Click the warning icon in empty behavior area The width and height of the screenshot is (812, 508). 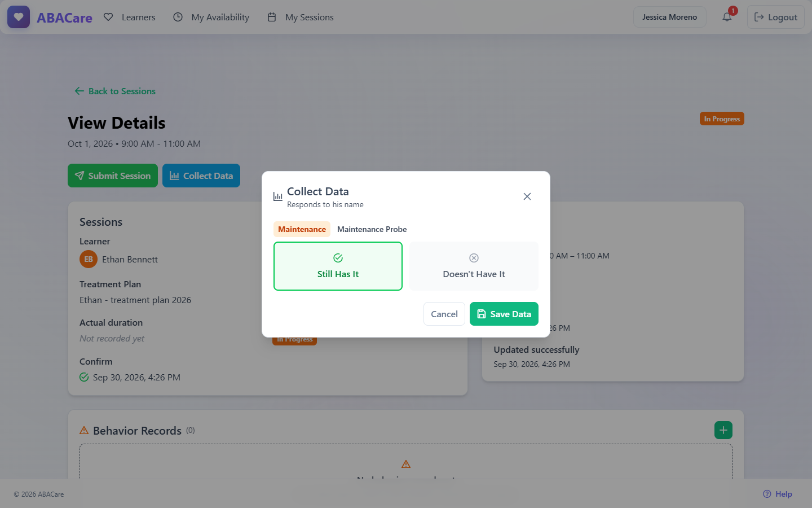[406, 464]
